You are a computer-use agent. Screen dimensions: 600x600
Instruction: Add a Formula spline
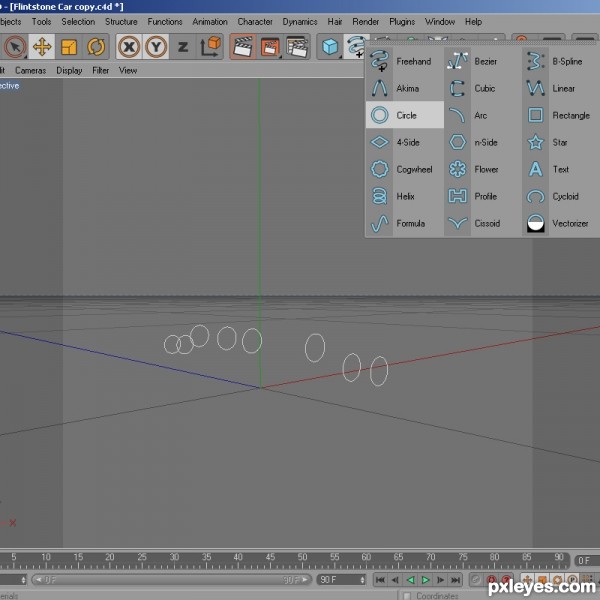tap(405, 223)
